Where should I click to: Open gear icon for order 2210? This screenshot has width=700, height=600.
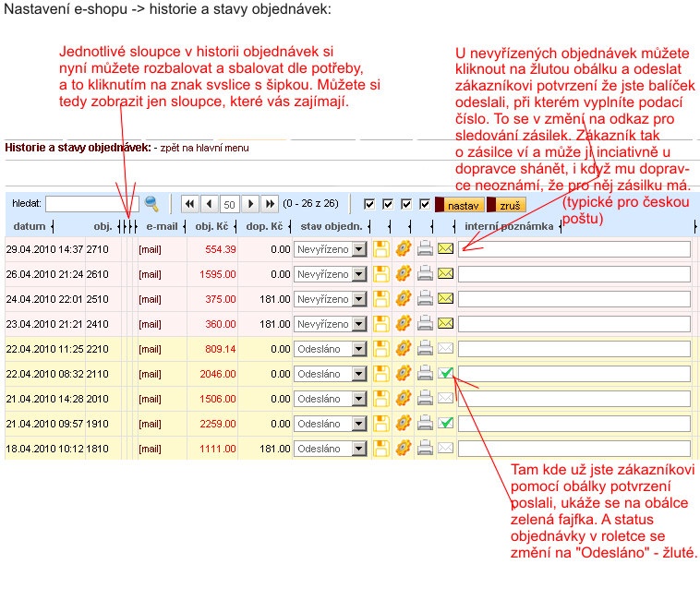(x=404, y=348)
